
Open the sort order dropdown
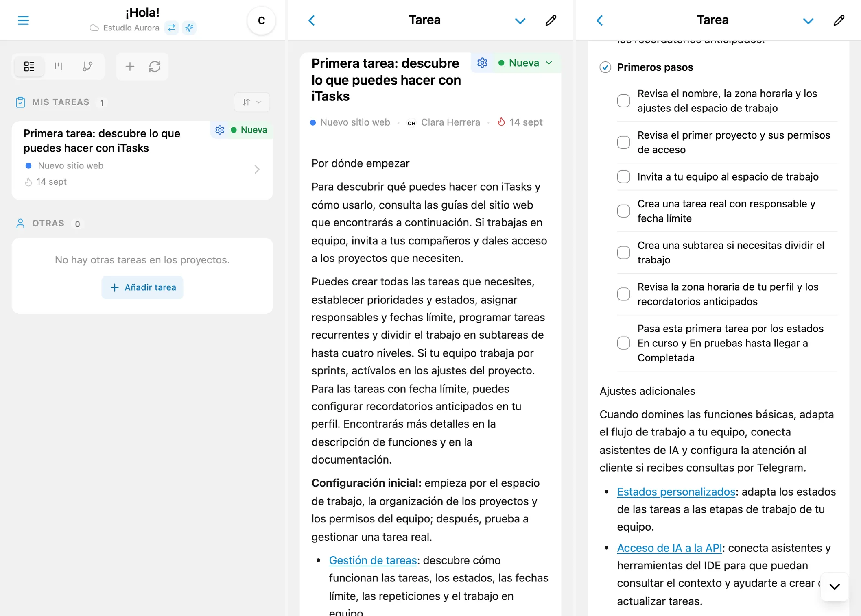click(x=251, y=102)
